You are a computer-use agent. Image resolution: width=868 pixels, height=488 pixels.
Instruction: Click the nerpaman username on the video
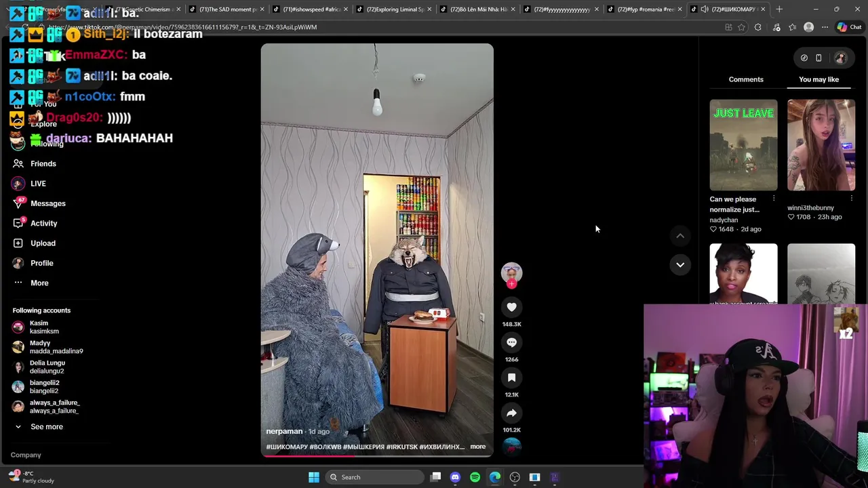tap(284, 431)
